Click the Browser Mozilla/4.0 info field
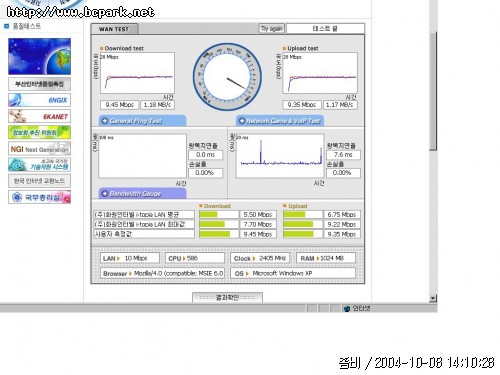This screenshot has width=500, height=375. pos(162,273)
